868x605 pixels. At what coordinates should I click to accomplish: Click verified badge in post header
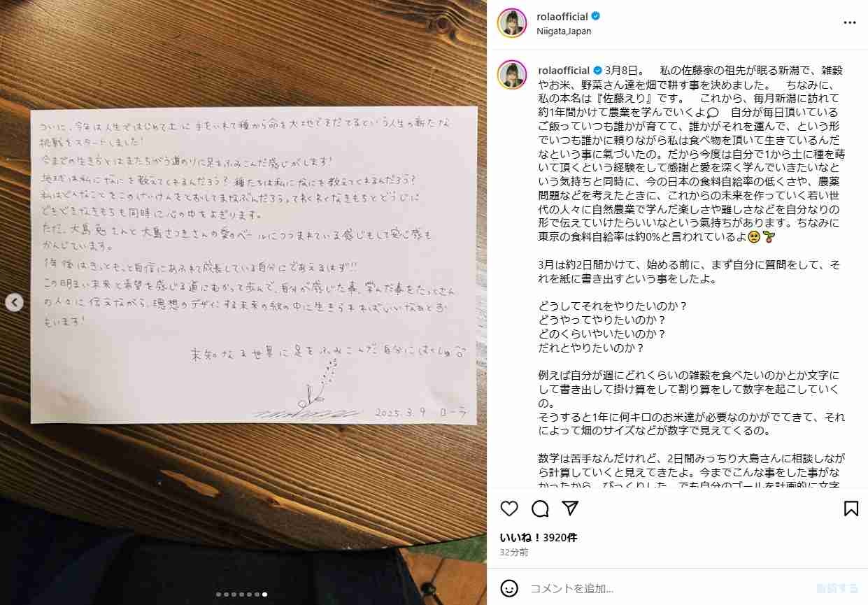596,17
